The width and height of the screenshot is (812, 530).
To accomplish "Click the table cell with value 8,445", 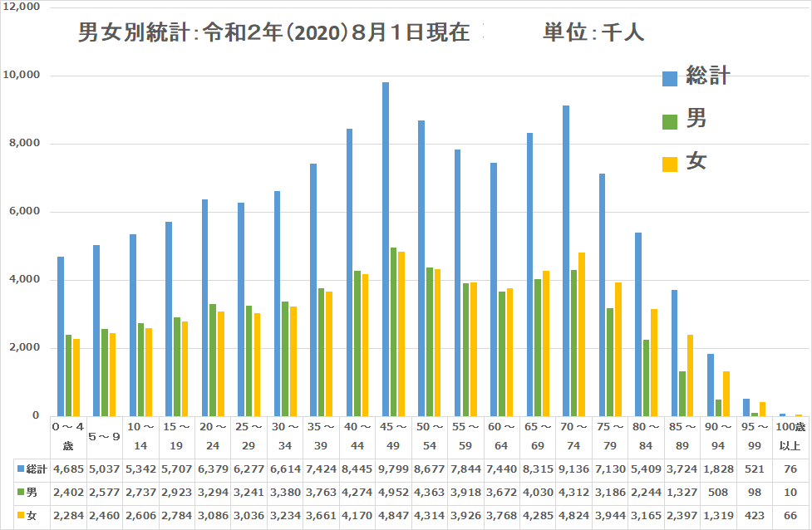I will [x=357, y=469].
